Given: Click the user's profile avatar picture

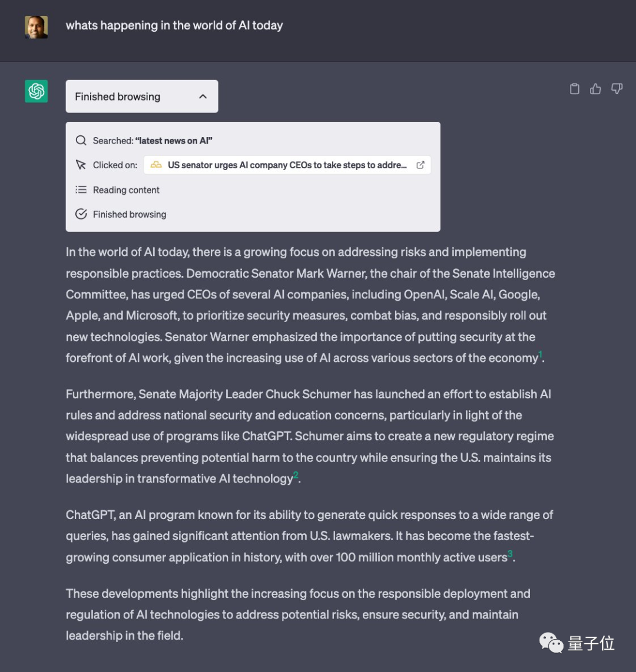Looking at the screenshot, I should 37,26.
